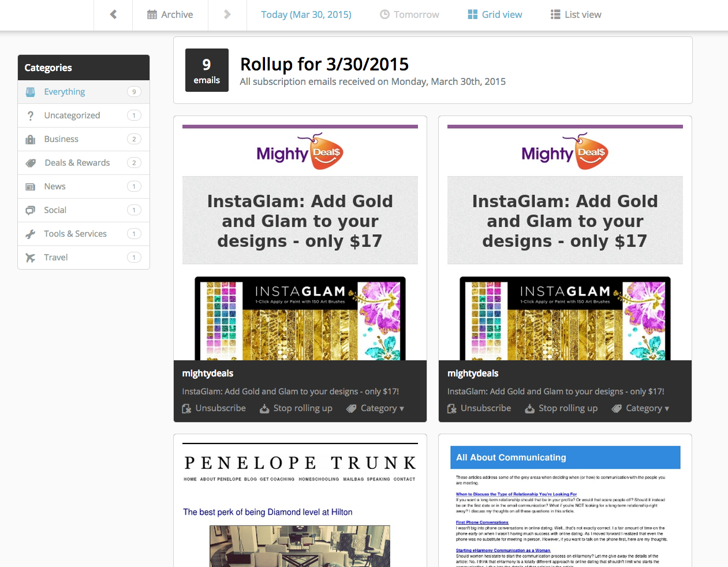The image size is (728, 567).
Task: Click the Travel airplane icon
Action: coord(31,258)
